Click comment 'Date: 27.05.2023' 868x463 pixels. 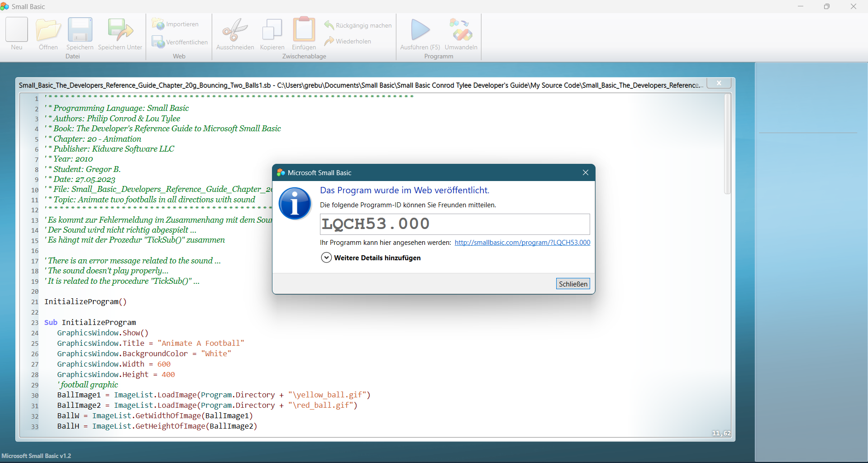[x=80, y=179]
